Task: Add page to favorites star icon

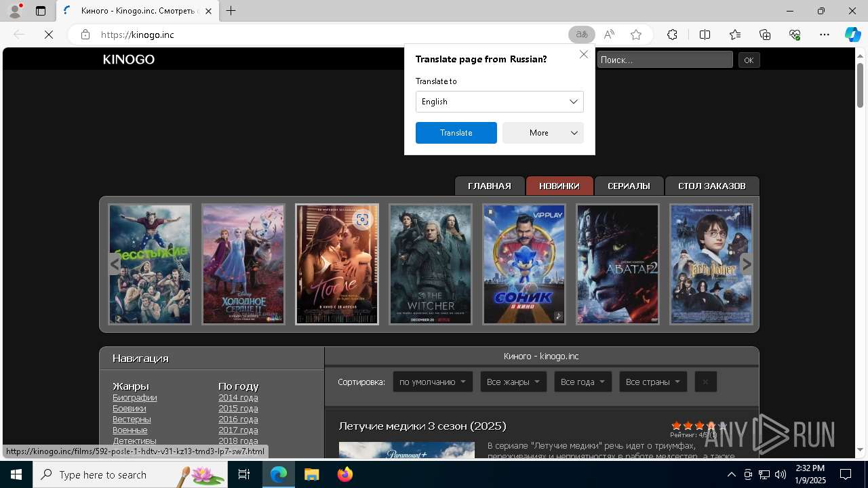Action: pos(635,35)
